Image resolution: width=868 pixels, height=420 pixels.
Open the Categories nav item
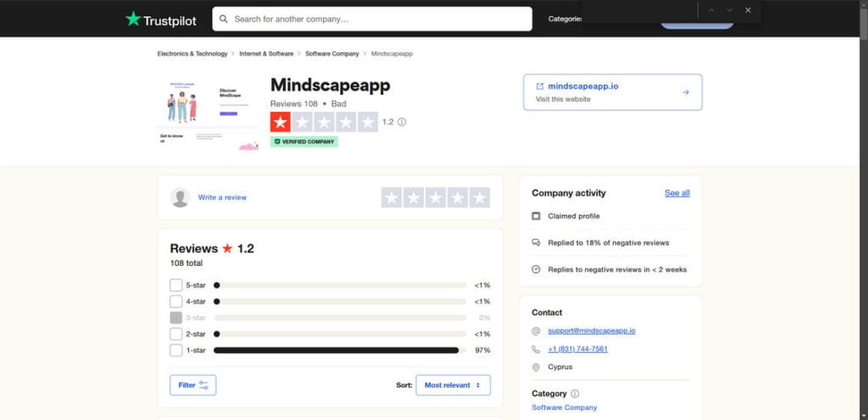565,19
